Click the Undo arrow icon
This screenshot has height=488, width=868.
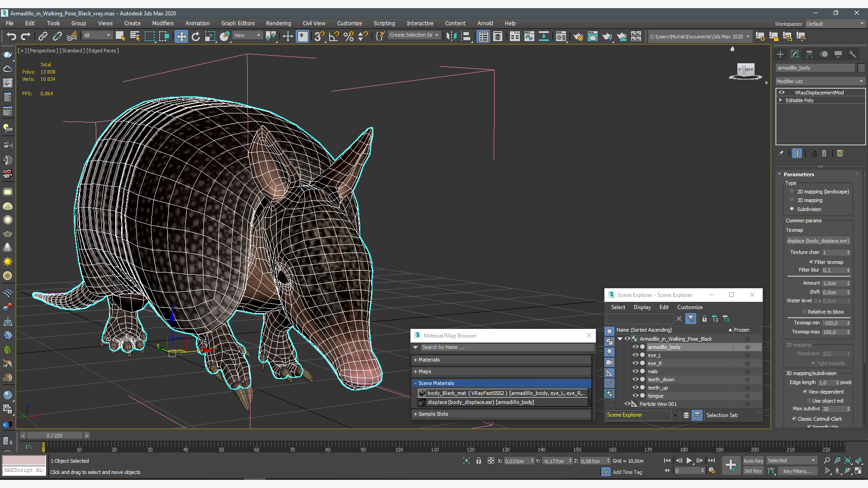[11, 36]
